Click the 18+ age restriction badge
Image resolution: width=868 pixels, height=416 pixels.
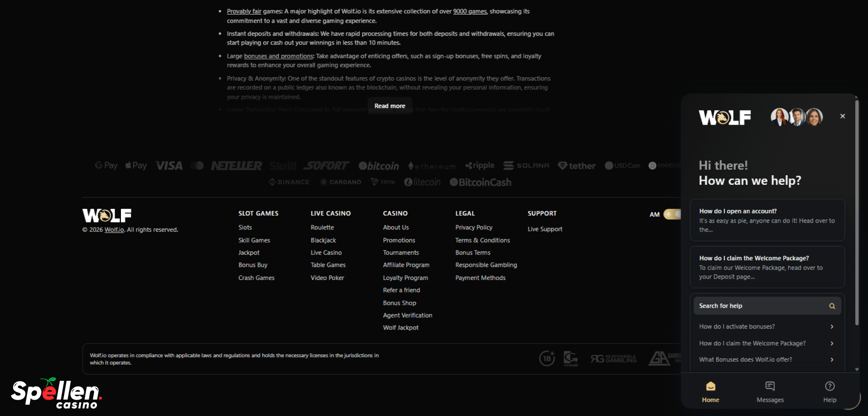(x=547, y=359)
